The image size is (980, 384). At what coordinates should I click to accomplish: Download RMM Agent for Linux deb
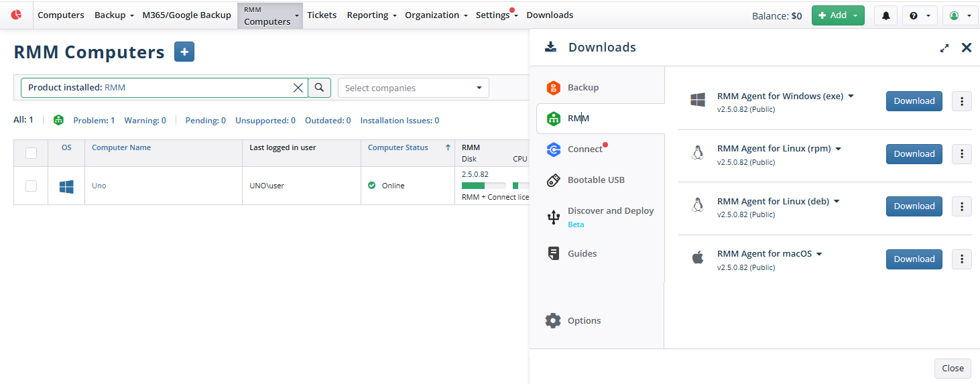click(x=914, y=206)
